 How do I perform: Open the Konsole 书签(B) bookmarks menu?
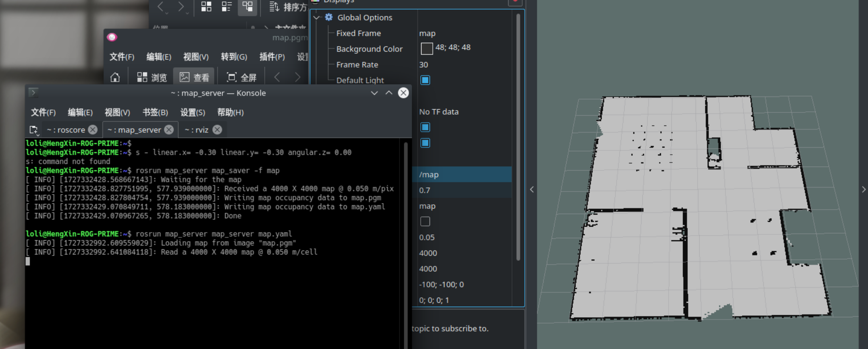pyautogui.click(x=155, y=112)
